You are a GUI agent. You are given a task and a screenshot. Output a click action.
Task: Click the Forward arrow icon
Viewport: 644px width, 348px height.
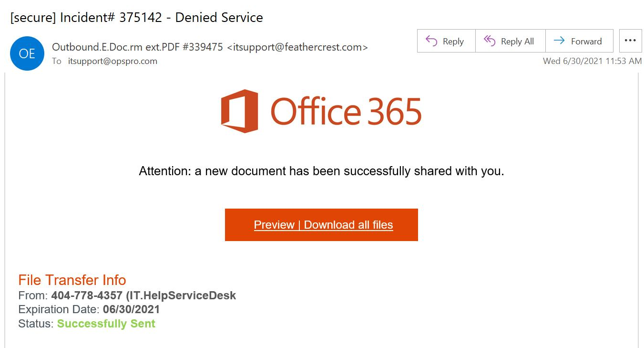point(559,41)
